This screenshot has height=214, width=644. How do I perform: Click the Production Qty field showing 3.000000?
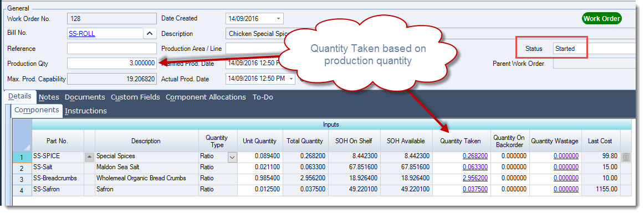(112, 63)
